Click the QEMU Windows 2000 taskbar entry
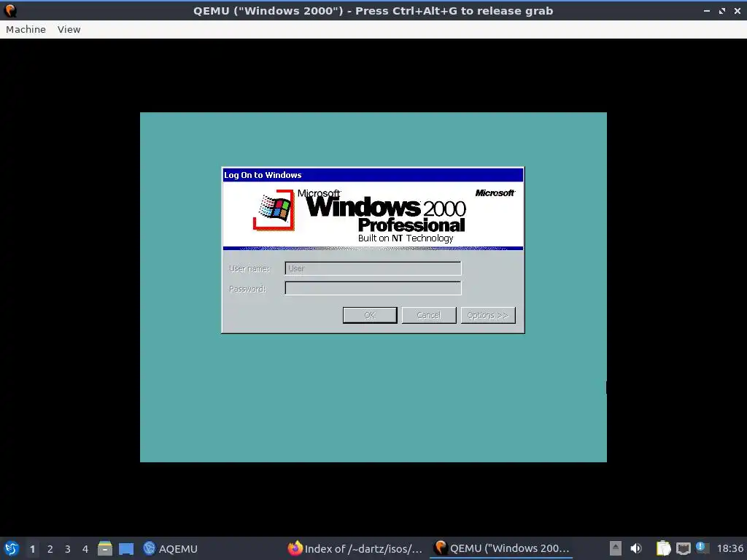Screen dimensions: 747x560 [x=501, y=548]
